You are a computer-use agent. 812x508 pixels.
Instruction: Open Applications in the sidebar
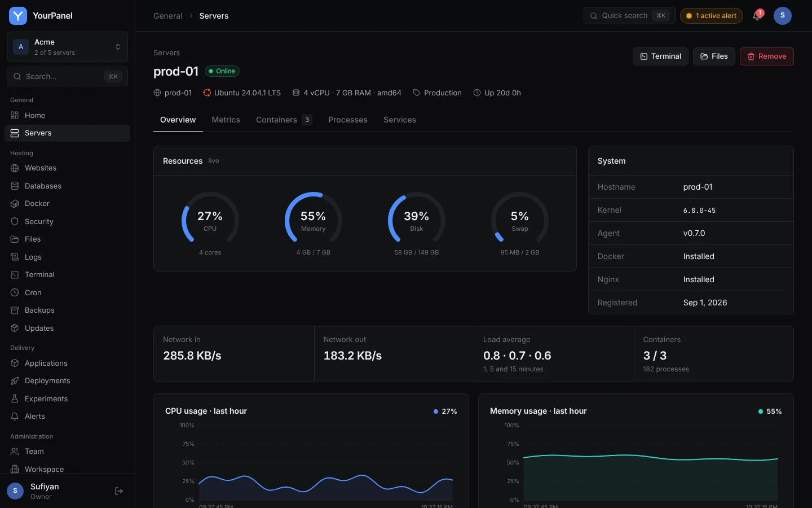point(67,364)
